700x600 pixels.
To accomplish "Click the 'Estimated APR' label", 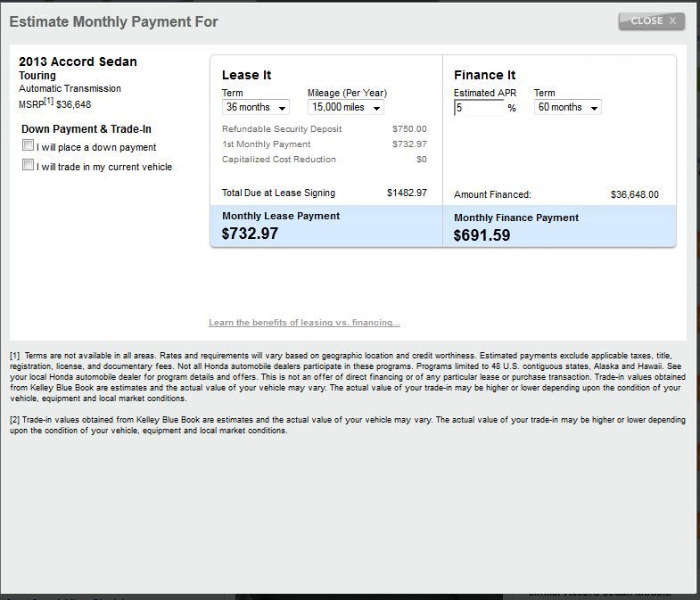I will click(x=485, y=93).
